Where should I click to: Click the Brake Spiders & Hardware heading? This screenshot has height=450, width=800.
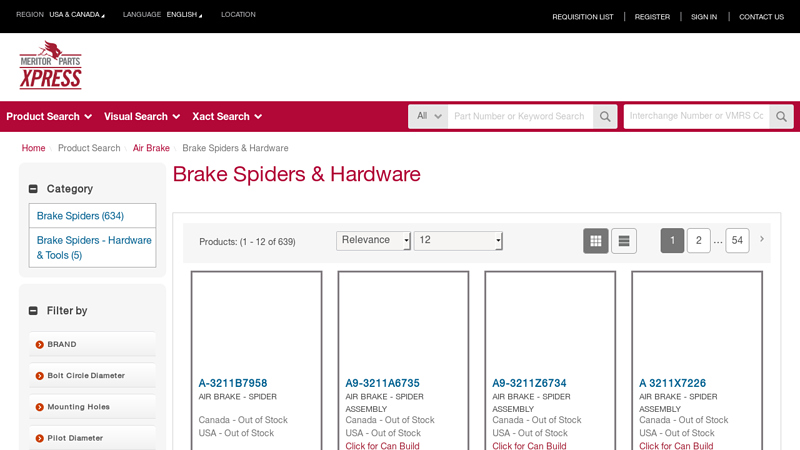296,174
